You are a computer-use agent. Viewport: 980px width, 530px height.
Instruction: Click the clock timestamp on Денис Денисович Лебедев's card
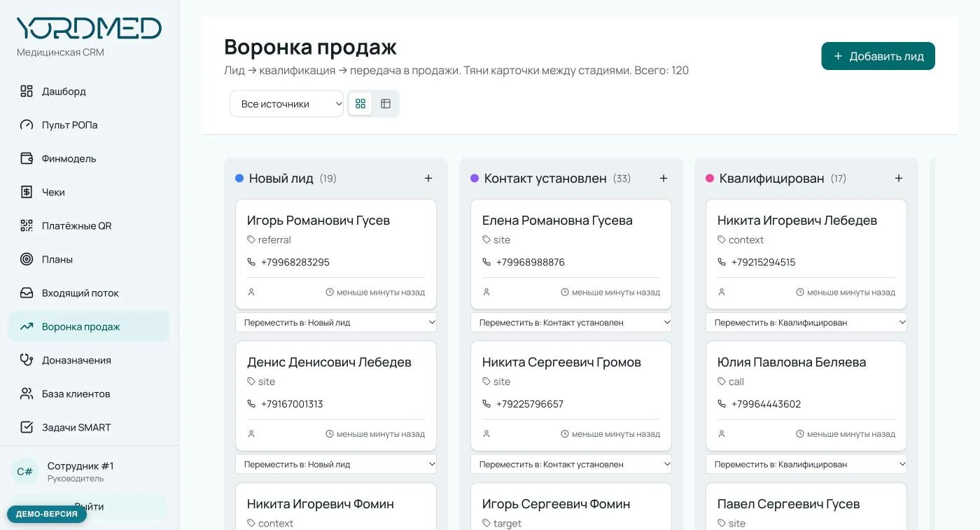click(375, 434)
